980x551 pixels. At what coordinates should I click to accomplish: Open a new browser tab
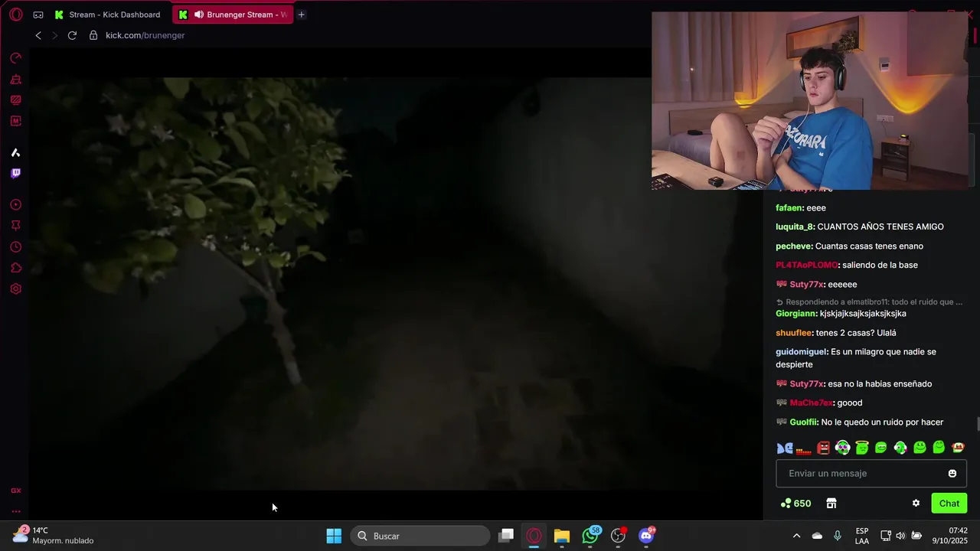(x=302, y=15)
